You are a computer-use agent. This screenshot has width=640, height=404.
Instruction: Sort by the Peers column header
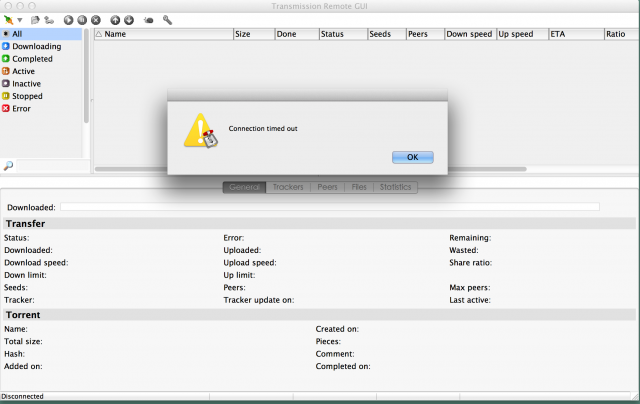[425, 34]
